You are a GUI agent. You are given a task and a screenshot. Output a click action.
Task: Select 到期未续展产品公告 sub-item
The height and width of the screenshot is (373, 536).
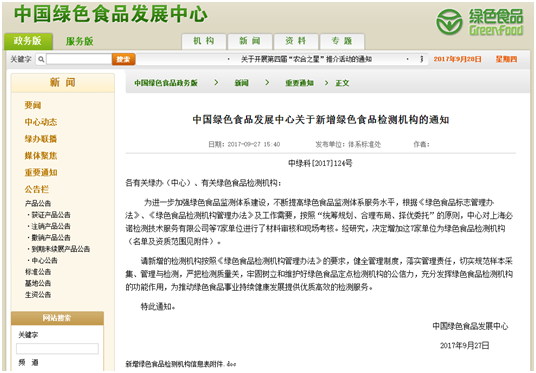pos(61,249)
